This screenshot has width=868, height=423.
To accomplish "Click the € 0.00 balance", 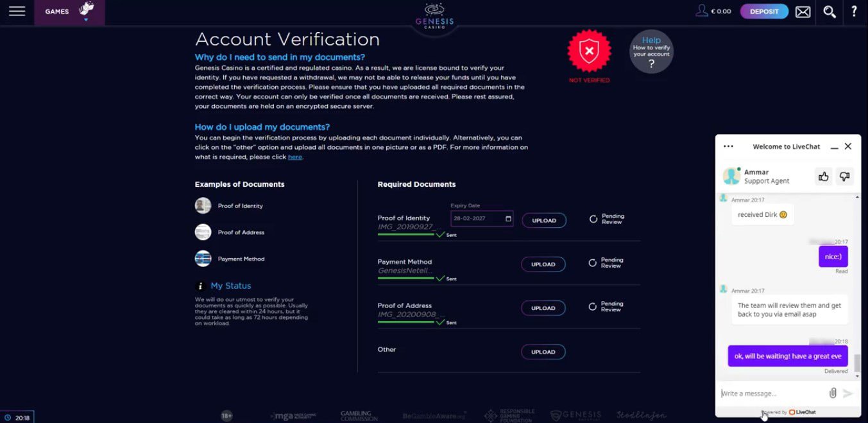I will point(721,12).
